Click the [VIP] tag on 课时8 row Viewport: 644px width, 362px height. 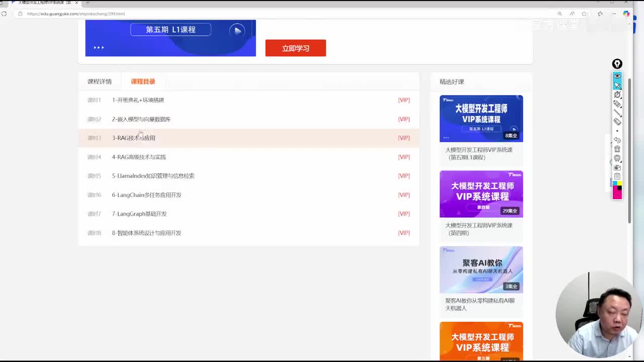404,233
